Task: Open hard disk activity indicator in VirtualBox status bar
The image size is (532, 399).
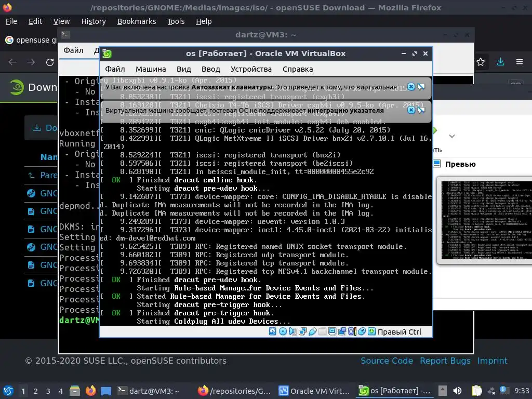Action: tap(272, 331)
